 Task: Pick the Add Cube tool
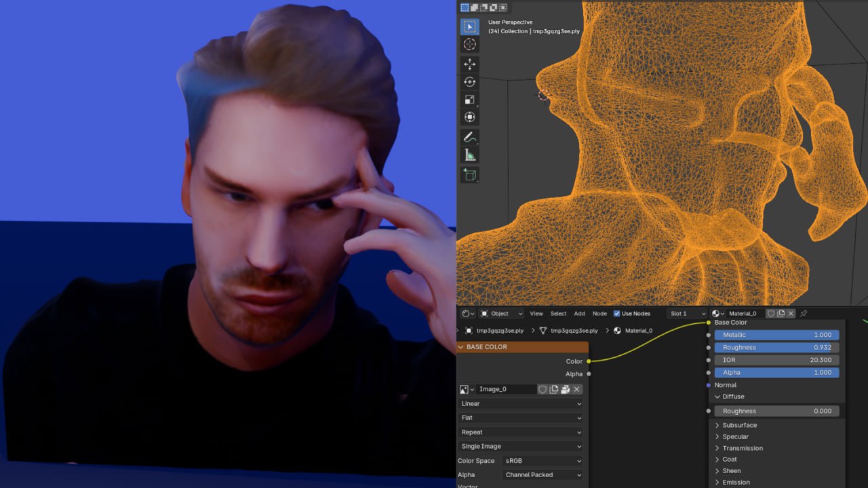coord(469,175)
